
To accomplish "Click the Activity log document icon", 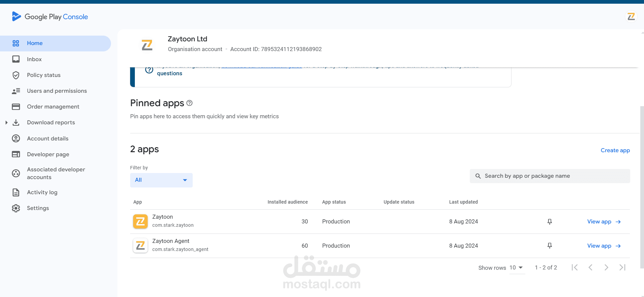I will [16, 193].
